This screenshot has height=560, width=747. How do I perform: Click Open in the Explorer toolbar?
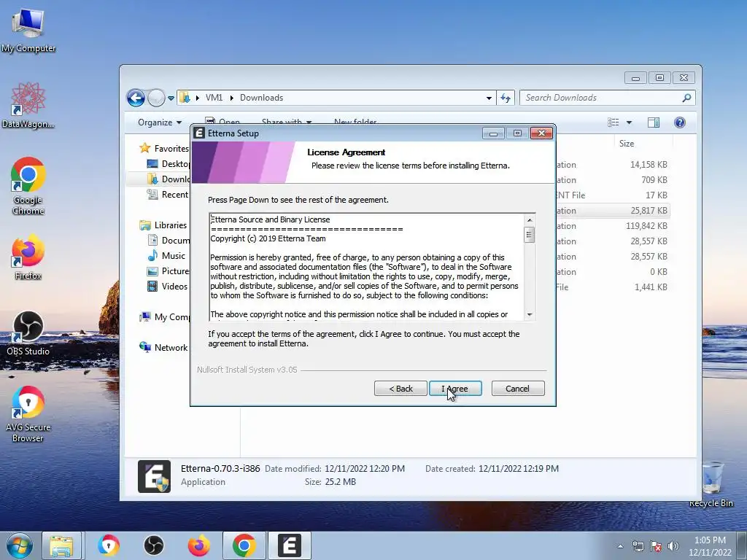222,122
